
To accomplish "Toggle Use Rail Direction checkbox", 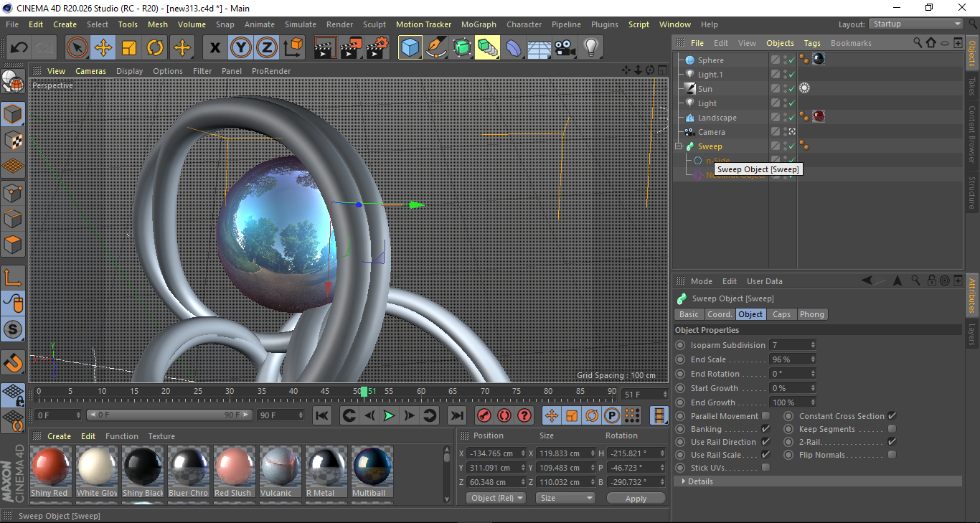I will 765,442.
